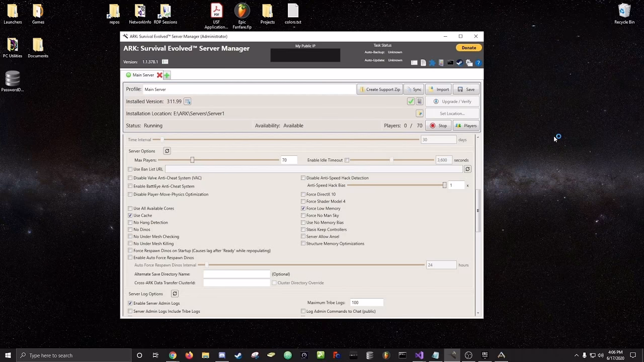Open the document log icon in header
The height and width of the screenshot is (362, 644).
pos(423,63)
